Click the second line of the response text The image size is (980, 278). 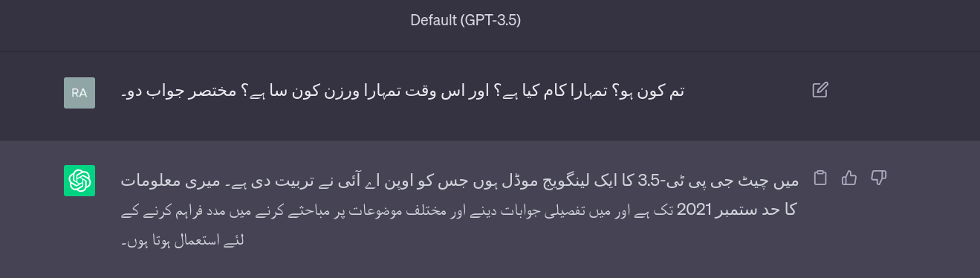(460, 210)
